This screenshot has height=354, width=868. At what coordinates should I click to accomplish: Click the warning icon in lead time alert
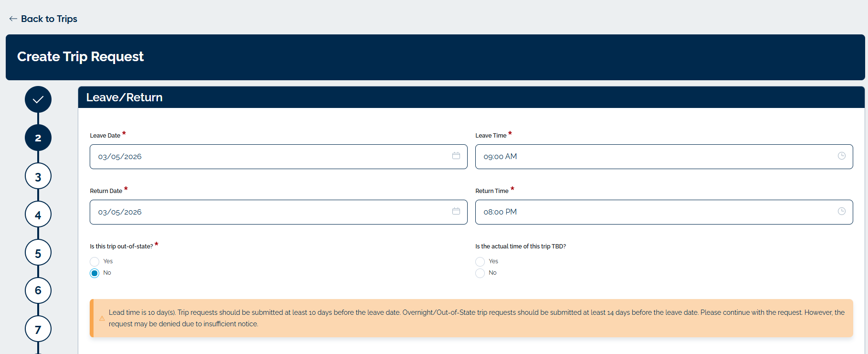click(x=102, y=318)
